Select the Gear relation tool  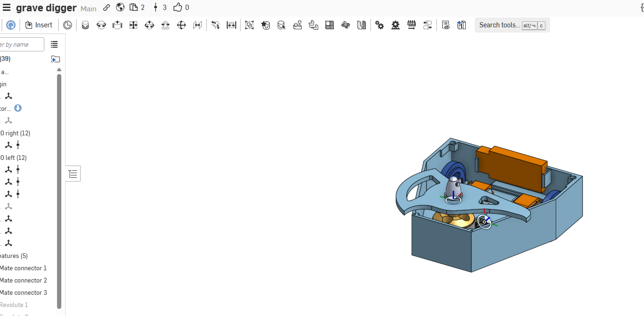(x=380, y=25)
